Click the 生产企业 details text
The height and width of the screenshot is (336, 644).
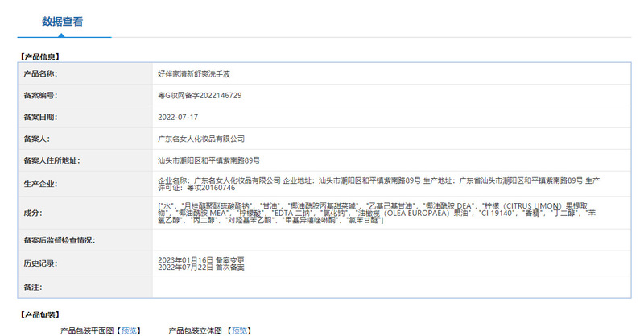378,184
